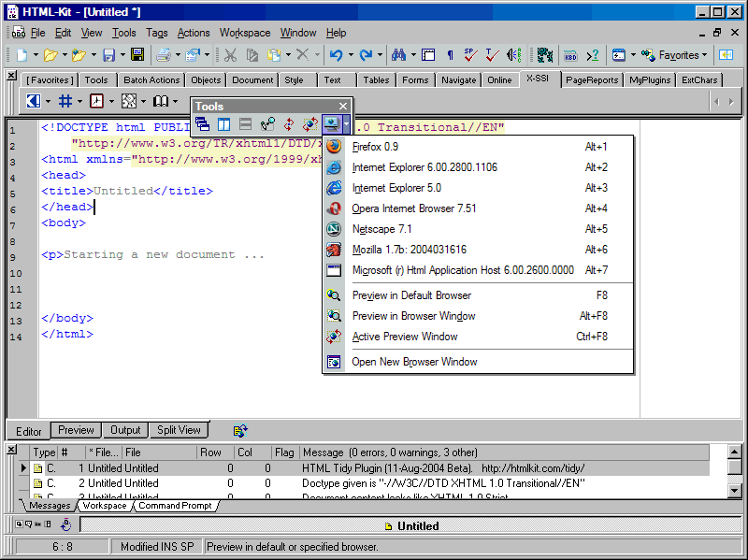748x560 pixels.
Task: Switch to the Output tab
Action: click(x=125, y=430)
